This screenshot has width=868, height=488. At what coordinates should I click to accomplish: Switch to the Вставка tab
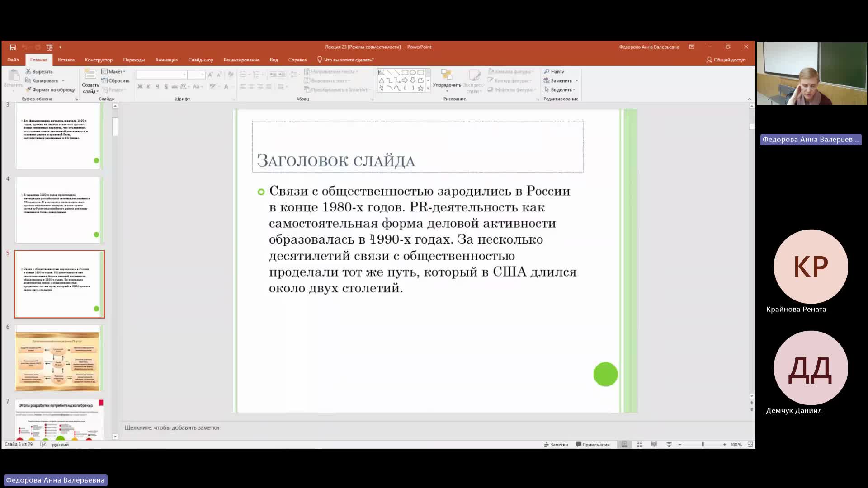coord(66,60)
